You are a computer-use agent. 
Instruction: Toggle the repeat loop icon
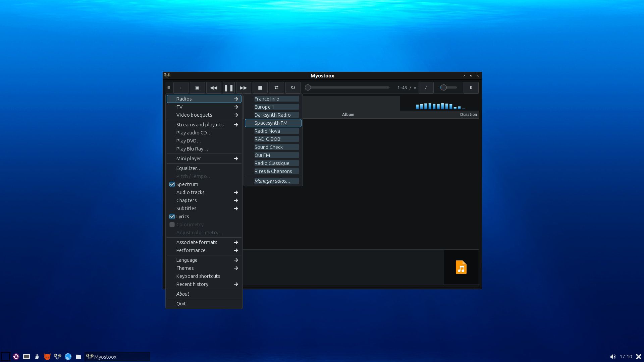[x=293, y=88]
